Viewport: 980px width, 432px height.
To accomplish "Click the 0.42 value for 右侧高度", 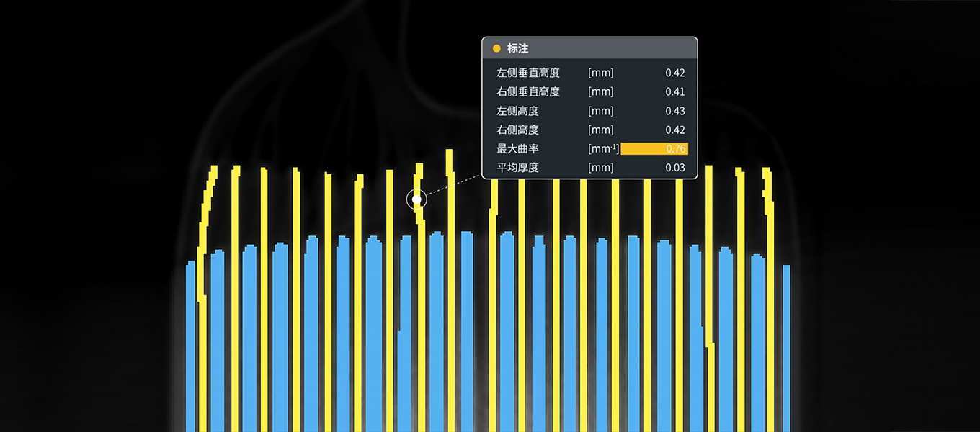I will pos(675,130).
